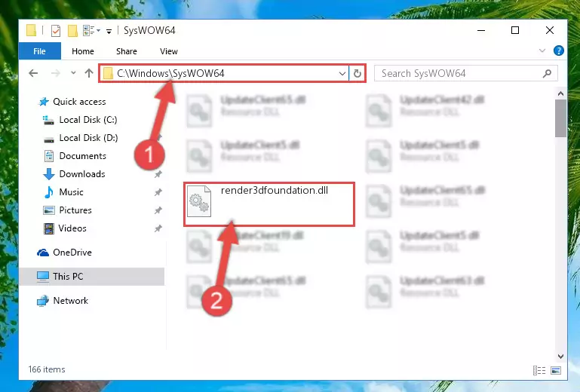Select the render3dfoundation.dll file name
The height and width of the screenshot is (392, 580).
274,191
